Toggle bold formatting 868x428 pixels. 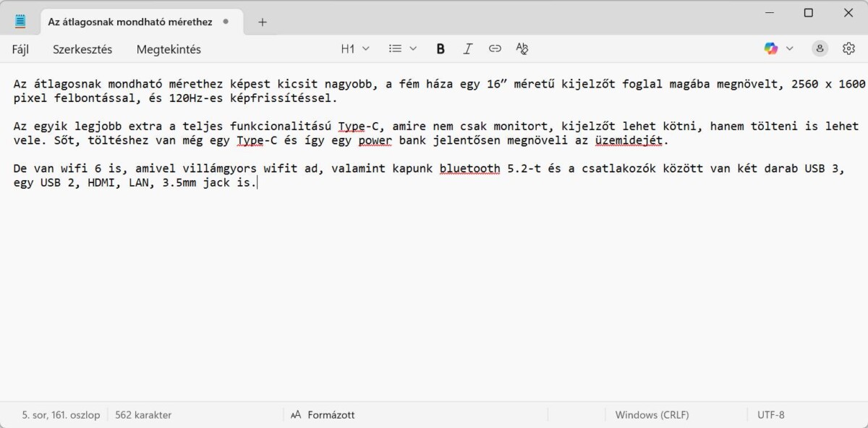tap(441, 48)
